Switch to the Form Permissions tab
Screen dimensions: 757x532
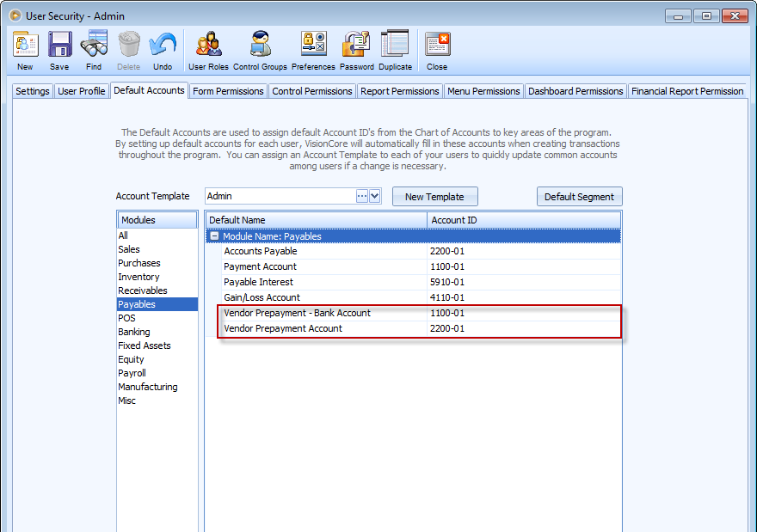[228, 91]
